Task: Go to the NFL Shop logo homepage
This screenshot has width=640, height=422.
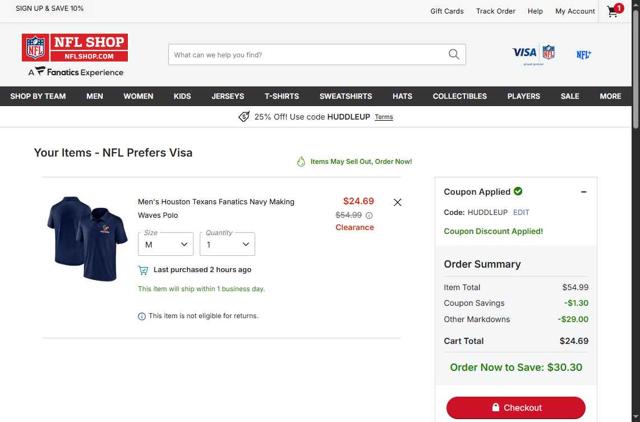Action: click(x=75, y=48)
